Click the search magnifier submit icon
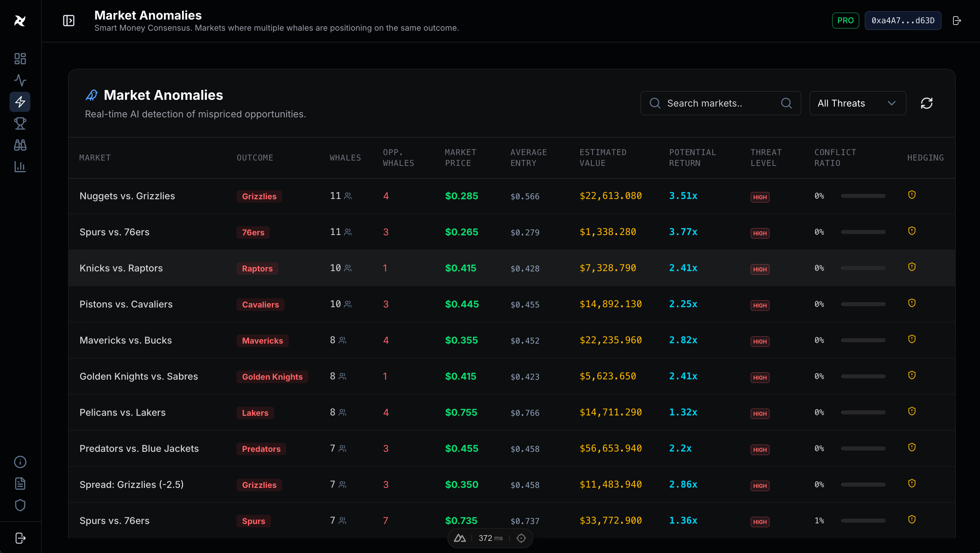Image resolution: width=980 pixels, height=553 pixels. pos(786,103)
